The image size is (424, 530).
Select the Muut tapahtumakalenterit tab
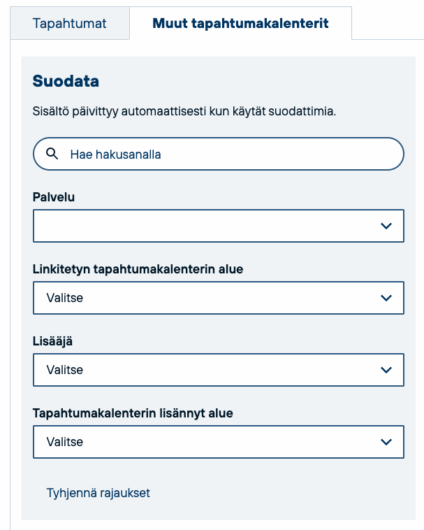[x=240, y=23]
